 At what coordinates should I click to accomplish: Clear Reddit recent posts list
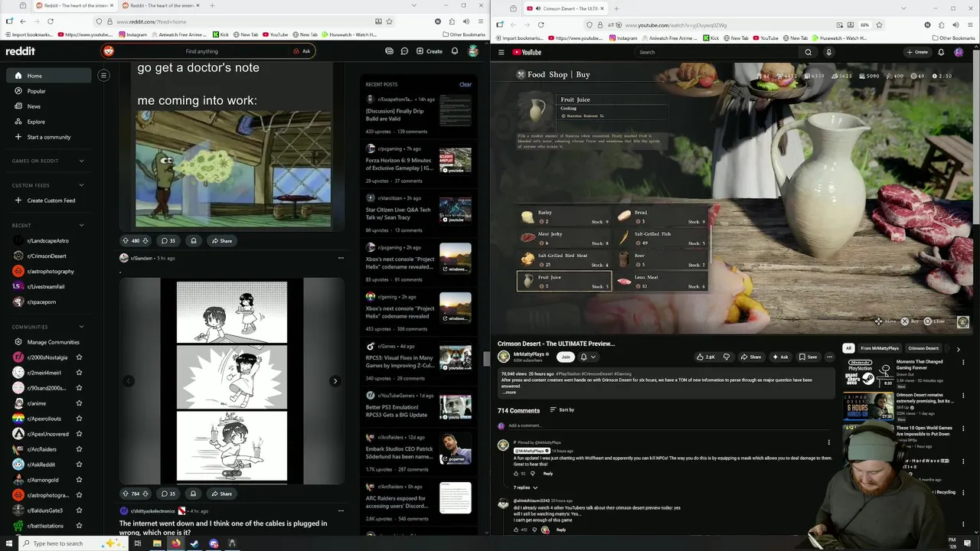[x=465, y=84]
